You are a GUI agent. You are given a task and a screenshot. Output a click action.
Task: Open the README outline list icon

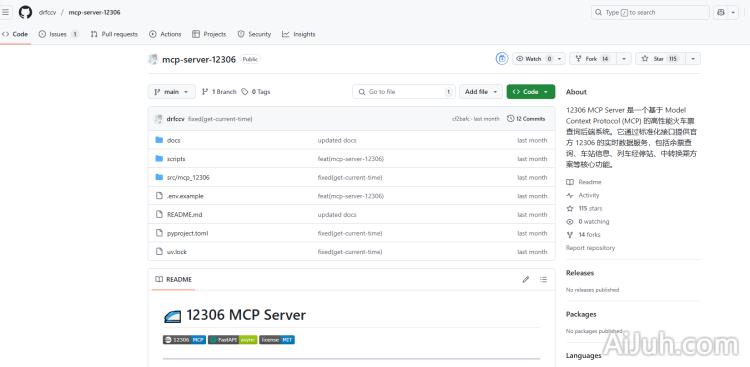543,279
